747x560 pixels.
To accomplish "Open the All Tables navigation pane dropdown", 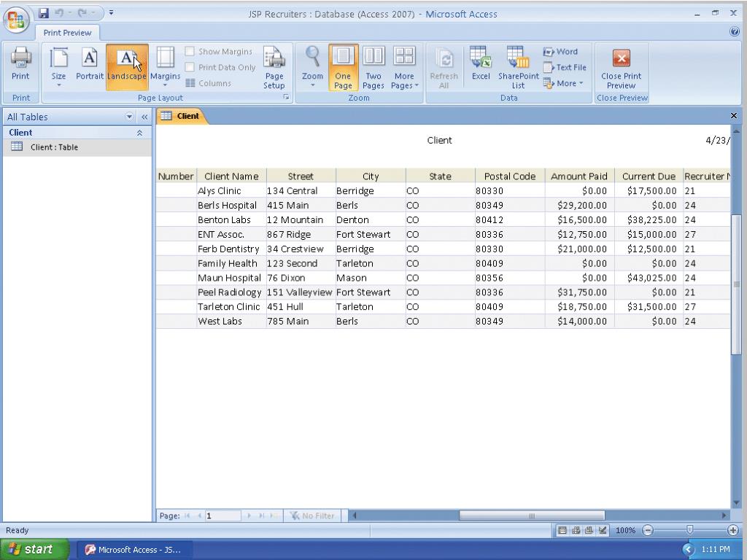I will point(129,117).
